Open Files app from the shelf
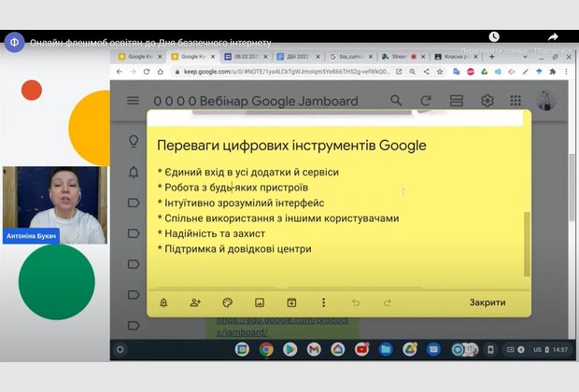 [x=386, y=349]
